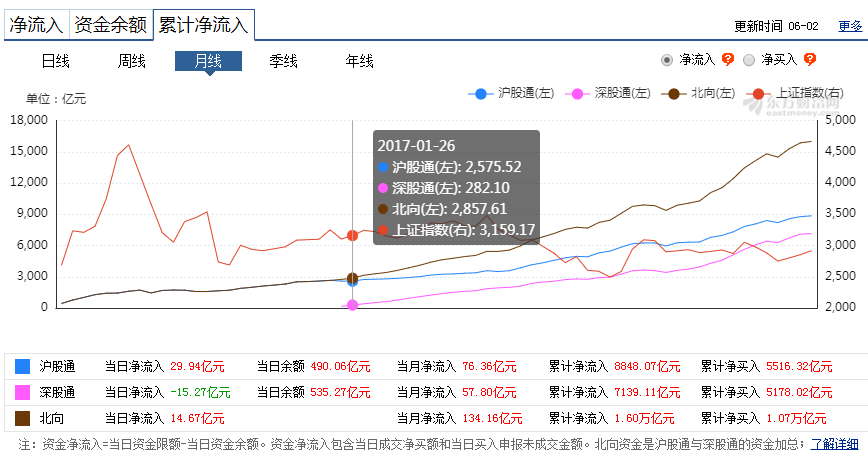Click 北向 当月净流入 value 134.16亿元
Viewport: 868px width, 466px height.
492,418
